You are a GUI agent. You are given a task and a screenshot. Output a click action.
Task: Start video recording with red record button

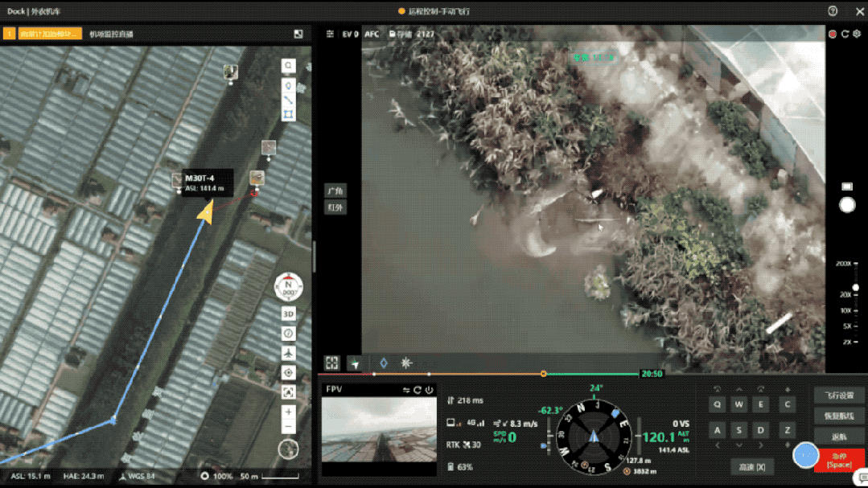832,34
